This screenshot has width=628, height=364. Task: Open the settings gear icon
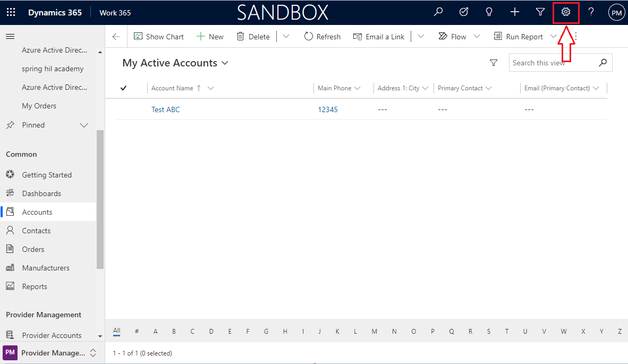[x=565, y=12]
